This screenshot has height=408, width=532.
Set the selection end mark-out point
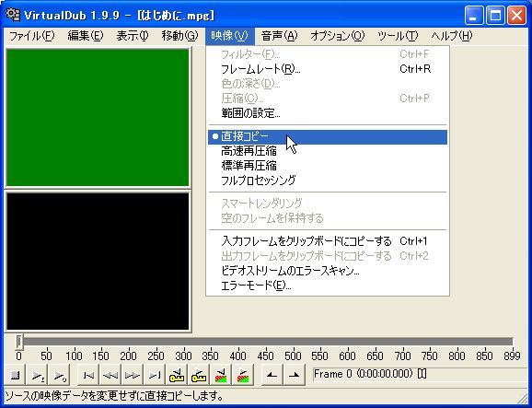pyautogui.click(x=295, y=375)
